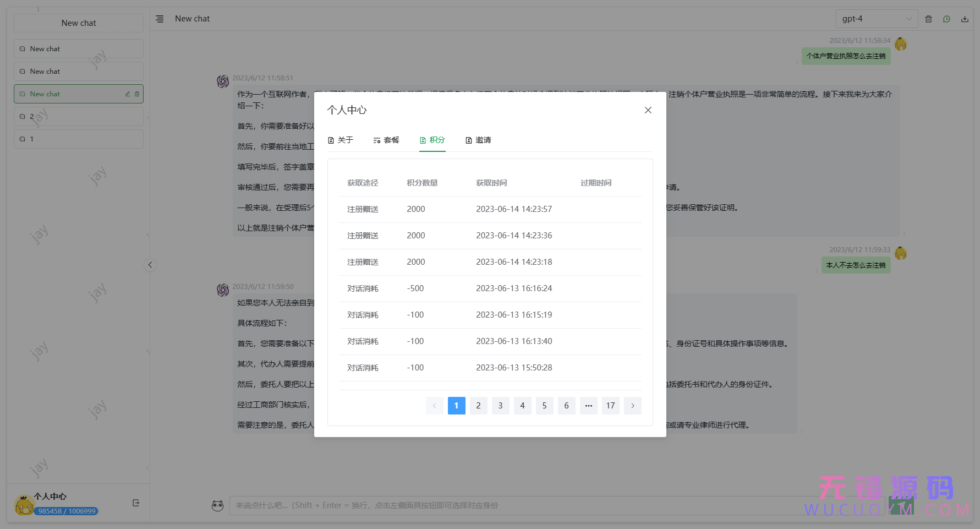
Task: Go to page 17 of the points list
Action: [610, 406]
